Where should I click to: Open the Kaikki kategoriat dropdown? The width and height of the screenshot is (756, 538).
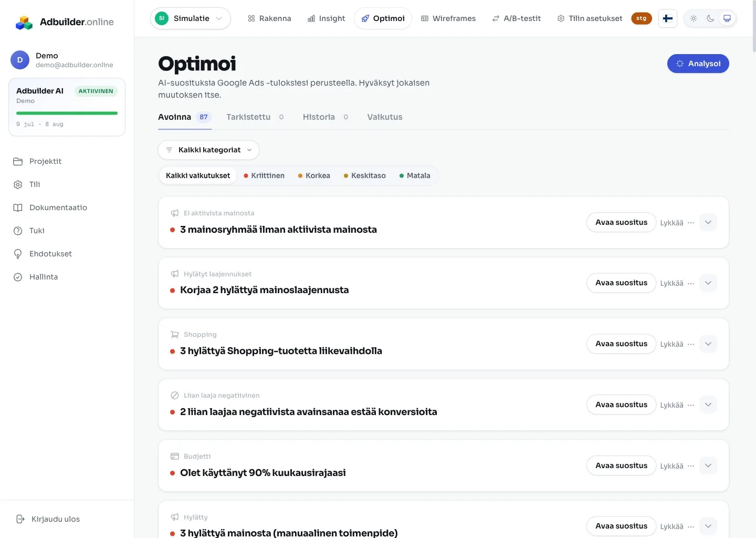pyautogui.click(x=208, y=150)
